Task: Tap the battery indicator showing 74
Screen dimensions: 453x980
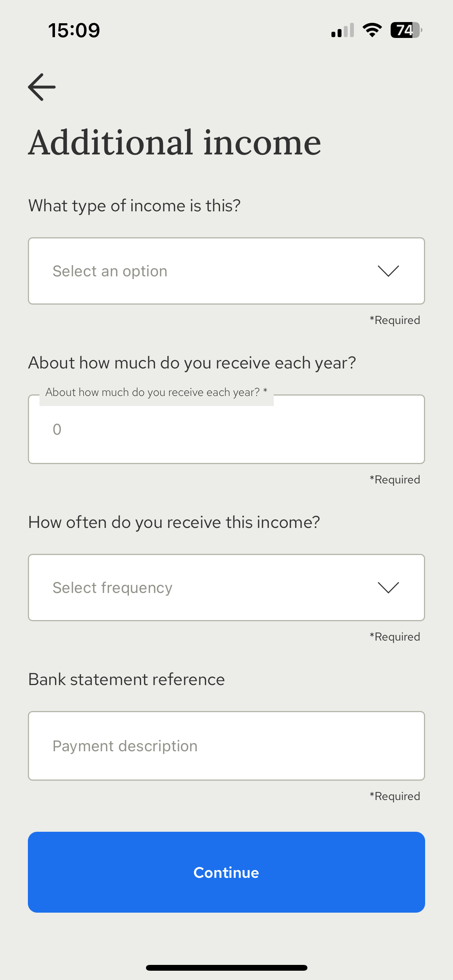Action: (x=406, y=30)
